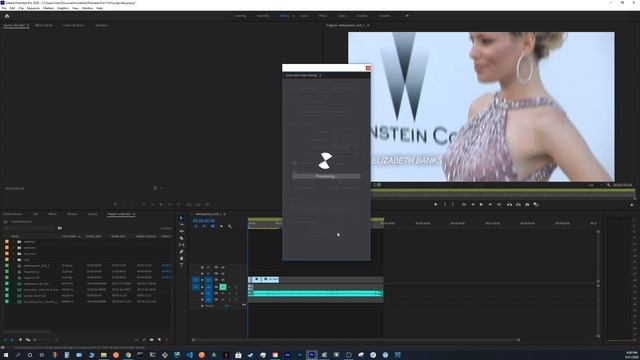Open the Media Browser tab
Image resolution: width=640 pixels, height=360 pixels.
click(x=13, y=214)
